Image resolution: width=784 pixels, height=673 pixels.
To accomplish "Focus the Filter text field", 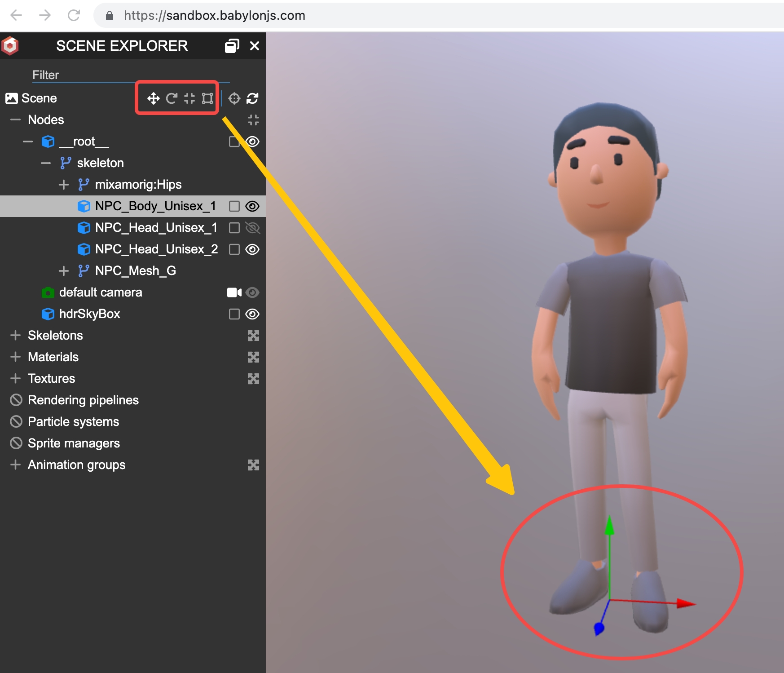I will point(130,75).
